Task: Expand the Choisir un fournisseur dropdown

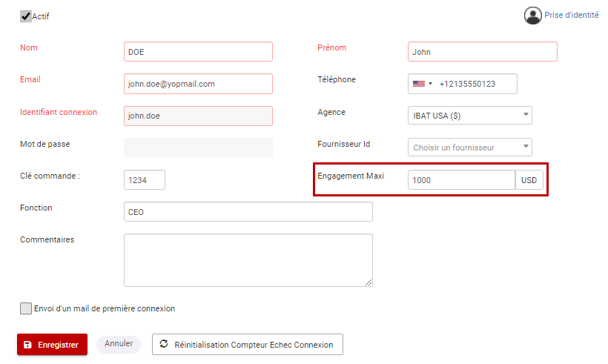Action: (x=469, y=148)
